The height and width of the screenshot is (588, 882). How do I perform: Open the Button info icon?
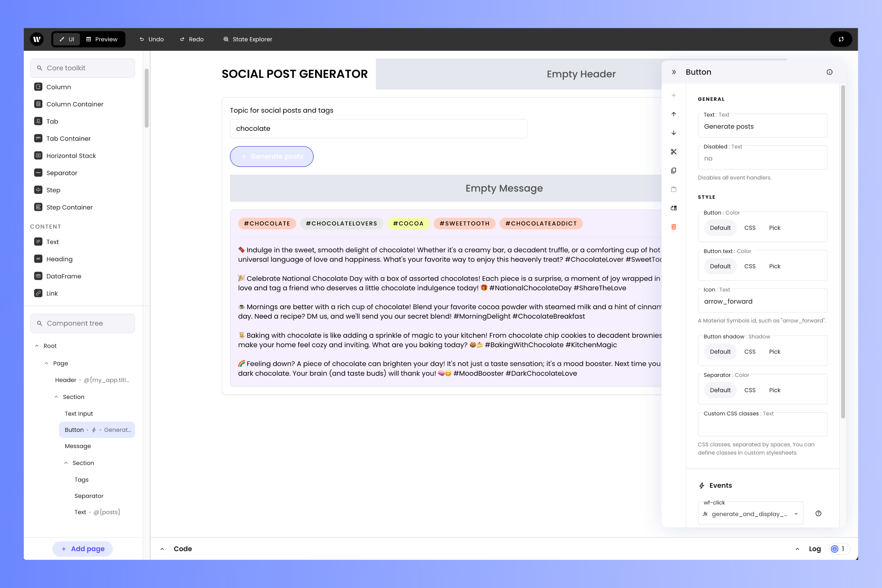(x=829, y=72)
